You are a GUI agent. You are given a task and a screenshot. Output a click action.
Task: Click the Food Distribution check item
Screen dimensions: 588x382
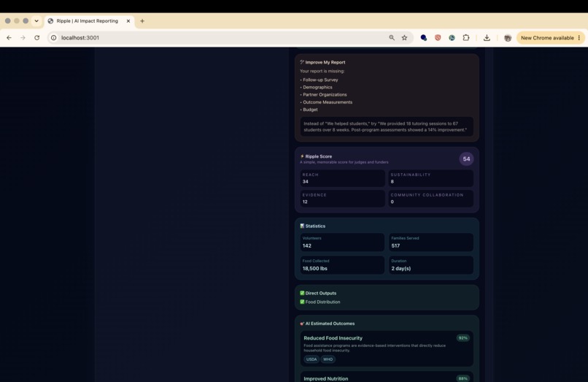(320, 302)
